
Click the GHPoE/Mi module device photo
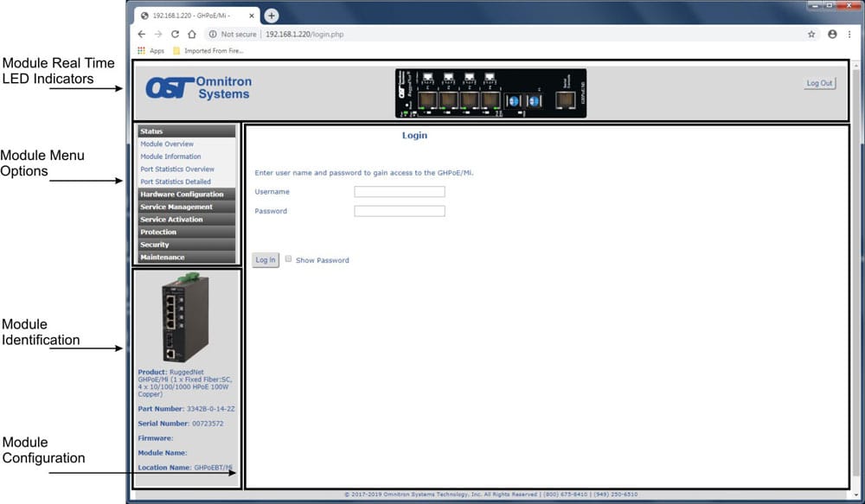(x=185, y=317)
